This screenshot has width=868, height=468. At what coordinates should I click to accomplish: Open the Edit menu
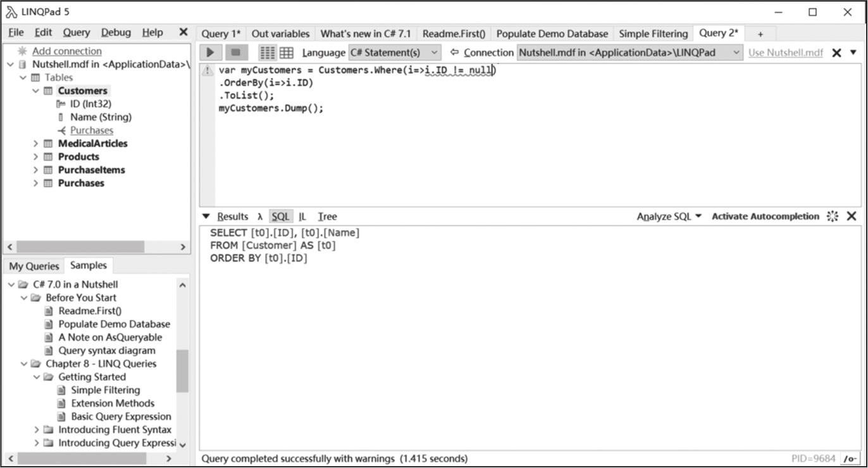tap(44, 32)
